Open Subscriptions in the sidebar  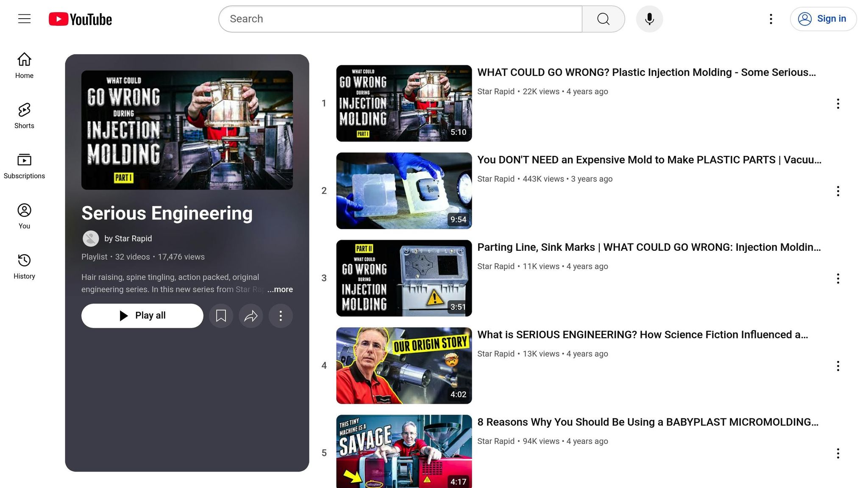(x=24, y=166)
